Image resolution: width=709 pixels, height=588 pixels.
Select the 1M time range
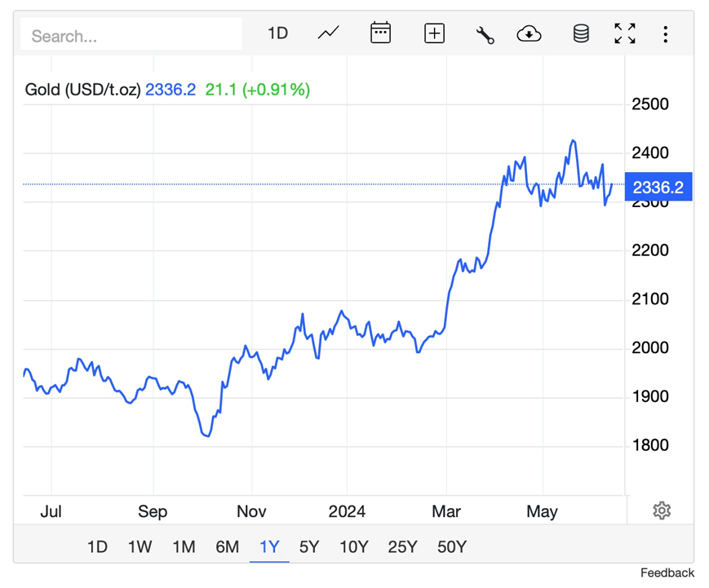(184, 546)
